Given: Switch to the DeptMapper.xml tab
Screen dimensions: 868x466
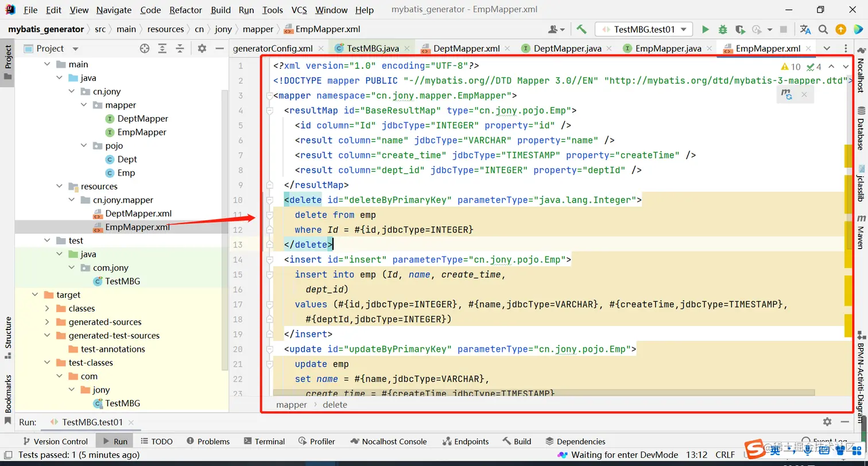Looking at the screenshot, I should point(467,49).
